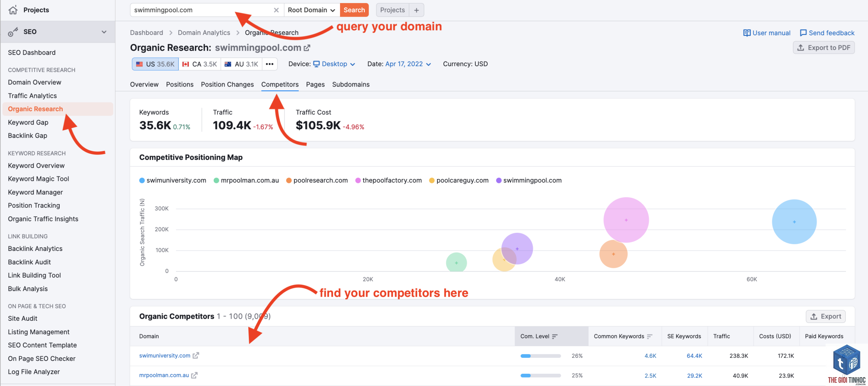
Task: Click the large blue bubble in the chart
Action: [x=794, y=222]
